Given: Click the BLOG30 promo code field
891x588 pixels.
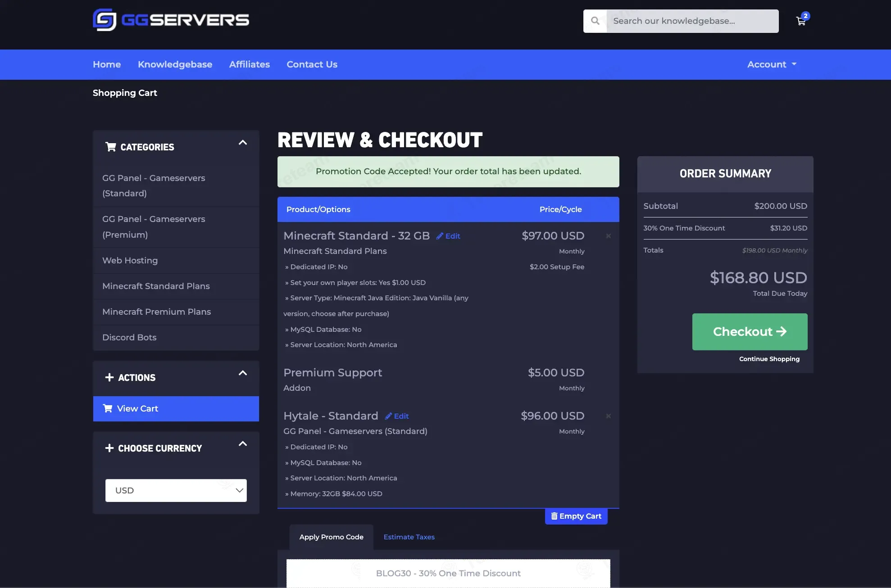Looking at the screenshot, I should point(448,573).
